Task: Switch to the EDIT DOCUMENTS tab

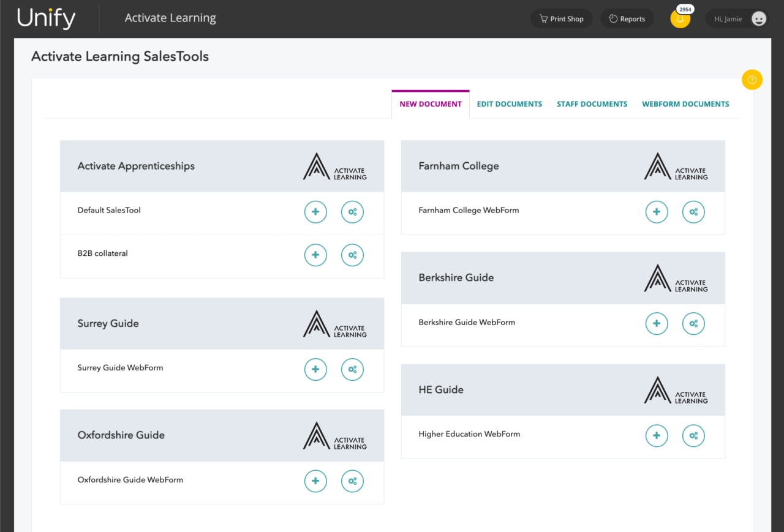Action: click(x=510, y=103)
